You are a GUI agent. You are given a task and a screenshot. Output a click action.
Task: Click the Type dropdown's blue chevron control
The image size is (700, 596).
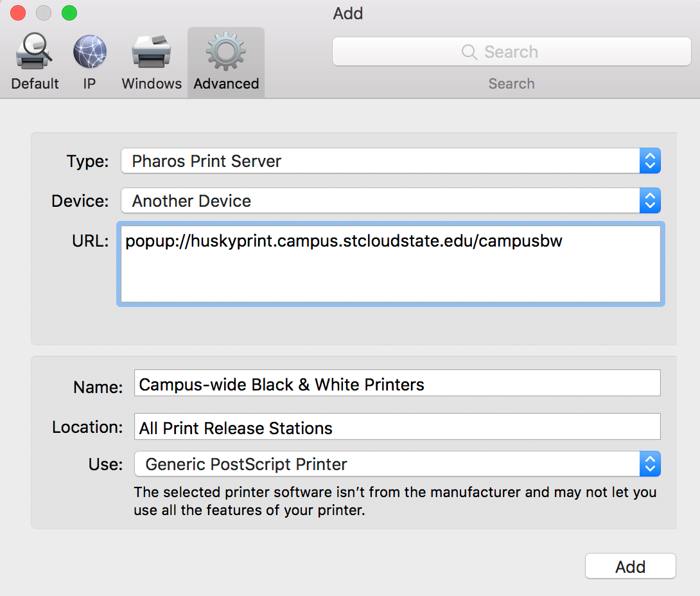pyautogui.click(x=650, y=161)
